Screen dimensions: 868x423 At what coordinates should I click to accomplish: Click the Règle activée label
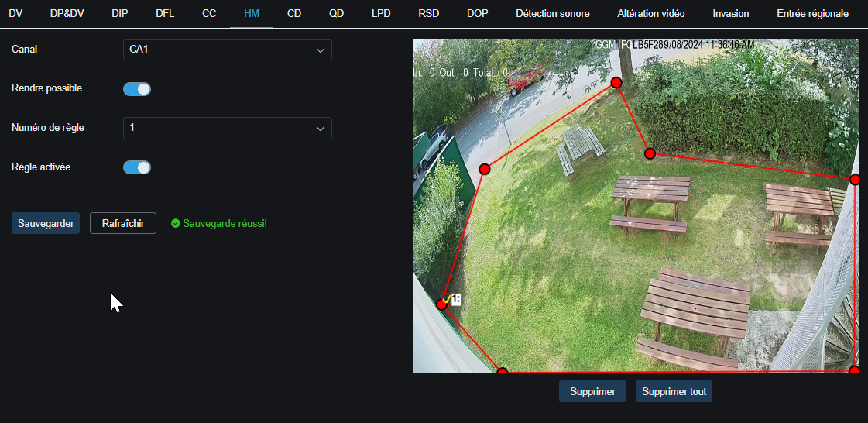41,167
